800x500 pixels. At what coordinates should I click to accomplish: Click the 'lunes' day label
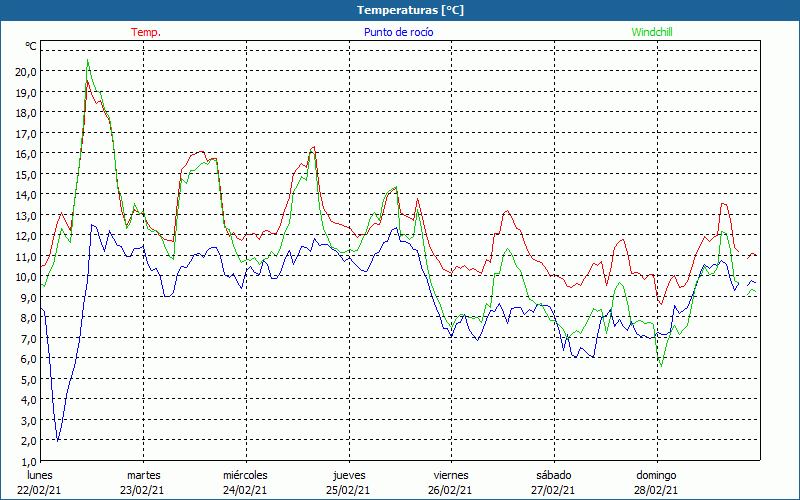40,475
